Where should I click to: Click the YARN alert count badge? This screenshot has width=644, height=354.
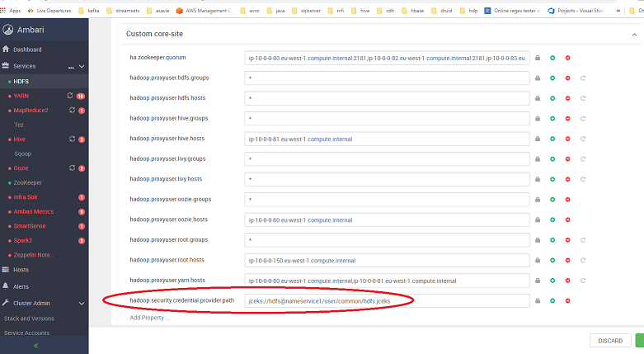click(x=81, y=97)
